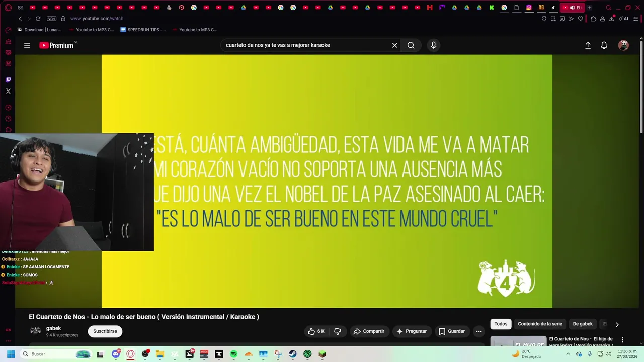The height and width of the screenshot is (362, 644).
Task: Open Twitch in the Opera sidebar
Action: 8,79
